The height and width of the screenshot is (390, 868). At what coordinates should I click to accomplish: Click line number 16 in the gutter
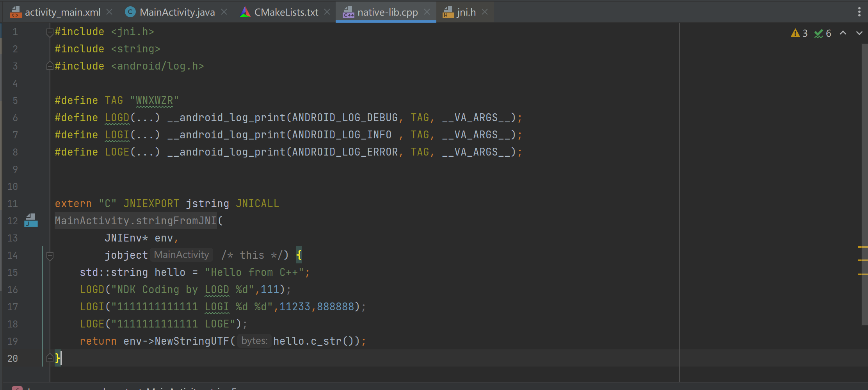tap(12, 290)
